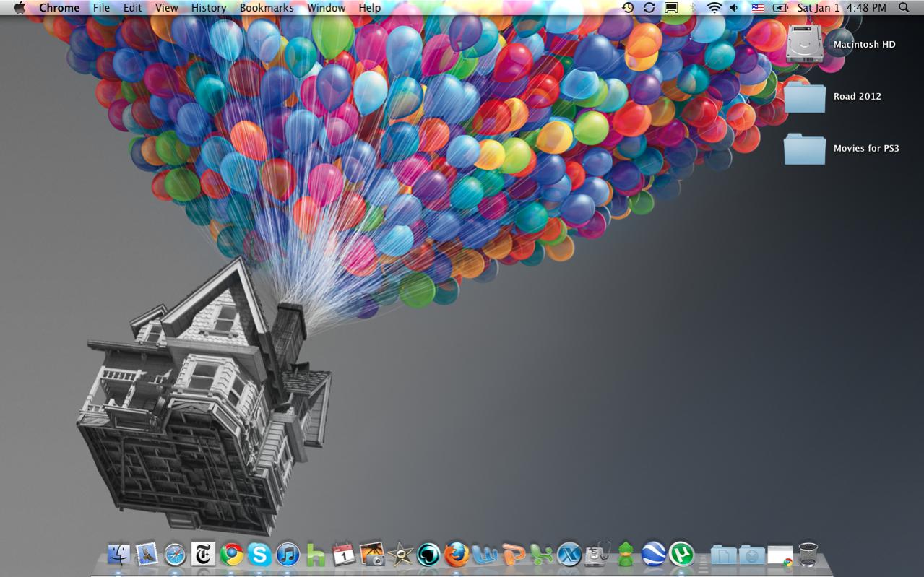Open iMovie star icon in Dock

[400, 555]
